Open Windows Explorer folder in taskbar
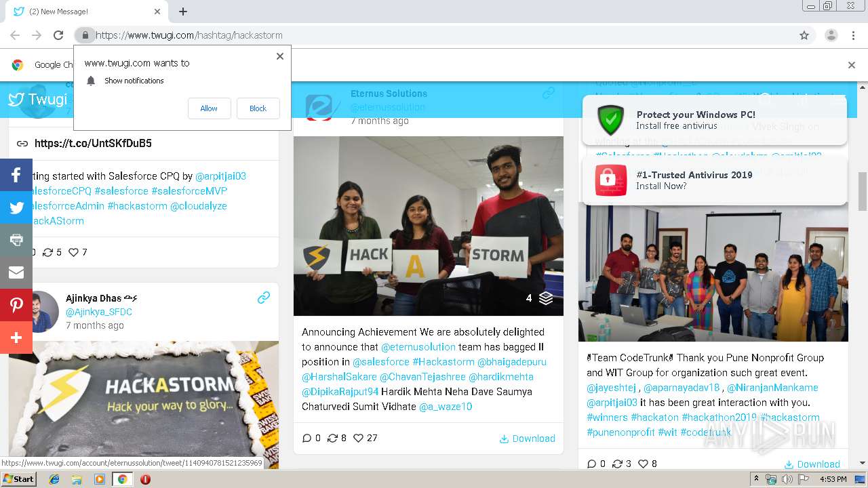 (77, 479)
